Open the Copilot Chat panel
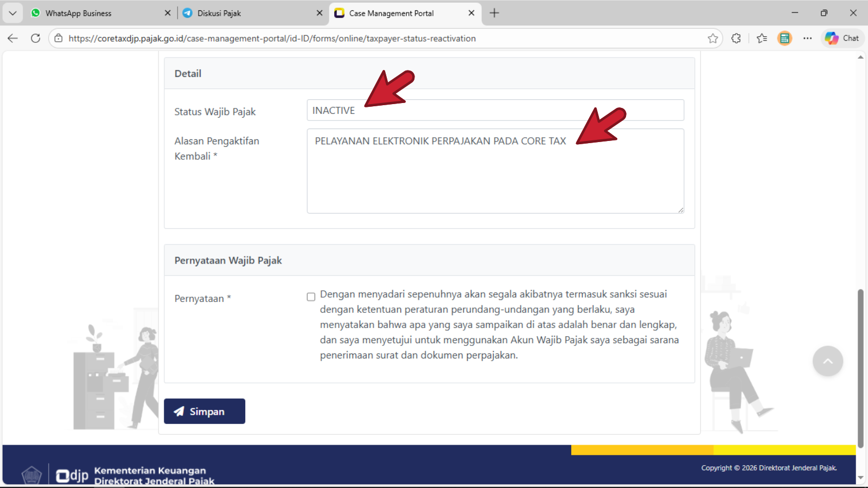868x488 pixels. [842, 38]
